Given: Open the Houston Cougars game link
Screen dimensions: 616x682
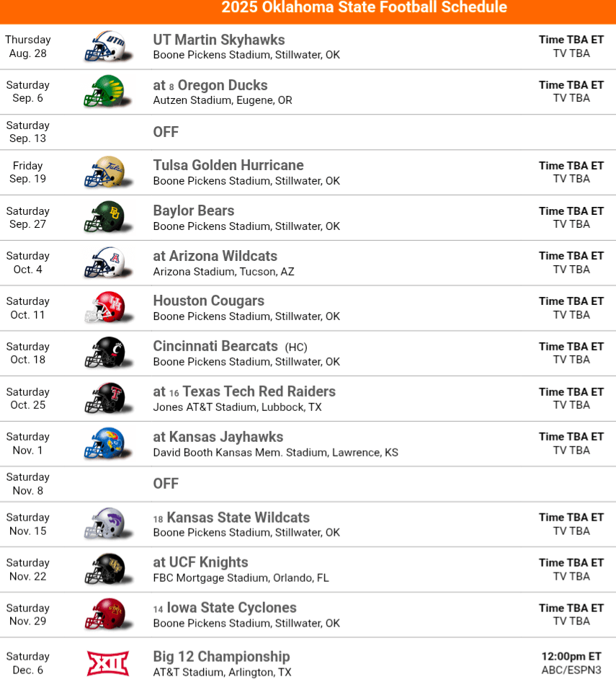Looking at the screenshot, I should pos(208,301).
